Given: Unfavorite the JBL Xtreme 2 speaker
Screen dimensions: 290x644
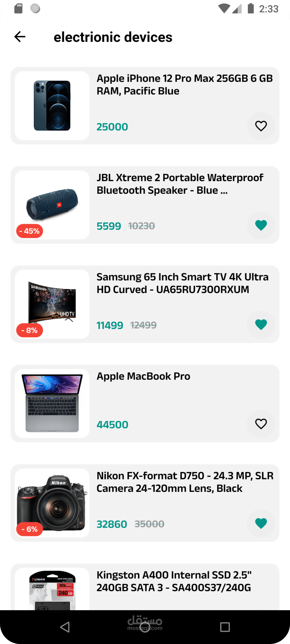Looking at the screenshot, I should [x=261, y=225].
